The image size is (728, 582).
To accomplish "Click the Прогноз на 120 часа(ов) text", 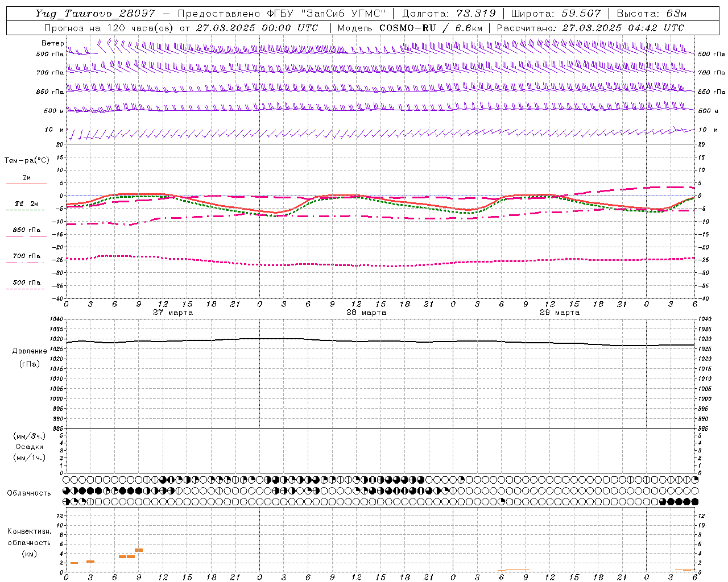I will pyautogui.click(x=108, y=28).
